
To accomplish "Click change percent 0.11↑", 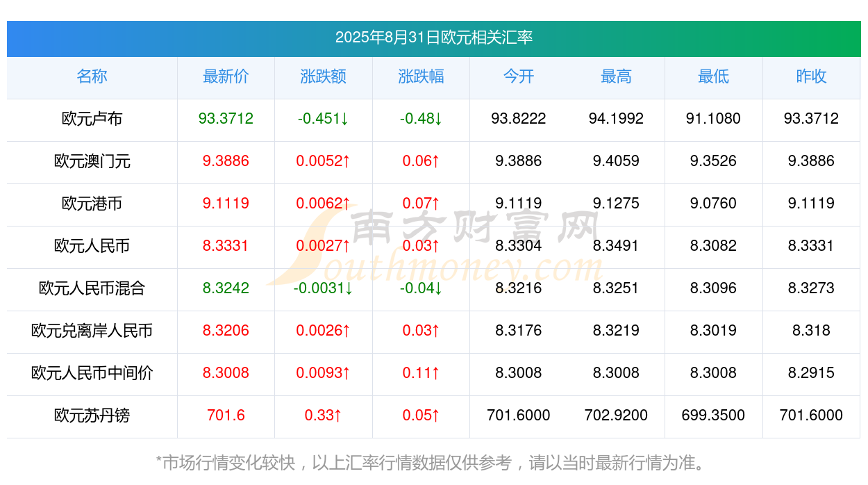I will click(421, 373).
